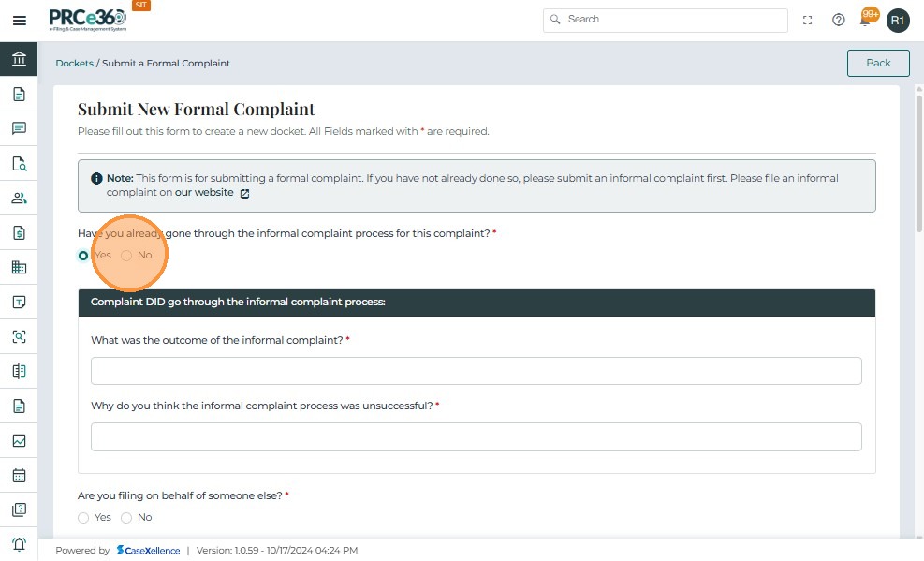This screenshot has width=924, height=561.
Task: Select Yes for filing on behalf
Action: [x=84, y=517]
